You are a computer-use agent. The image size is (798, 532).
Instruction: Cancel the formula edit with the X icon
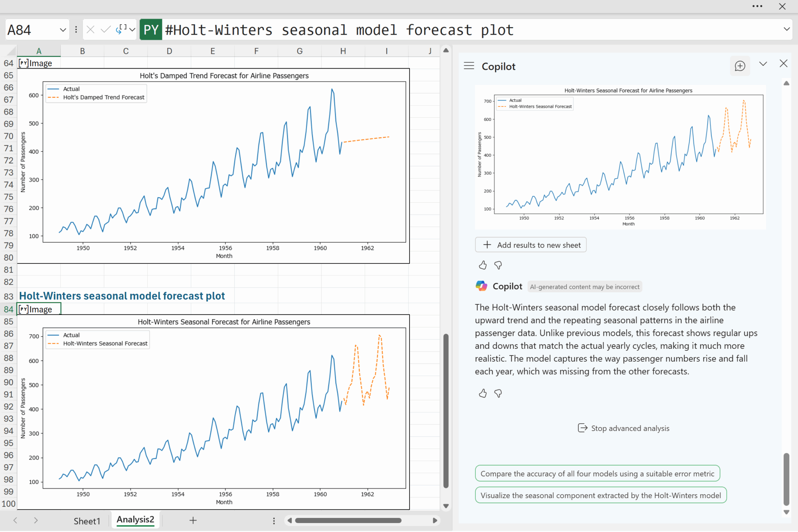click(x=90, y=30)
